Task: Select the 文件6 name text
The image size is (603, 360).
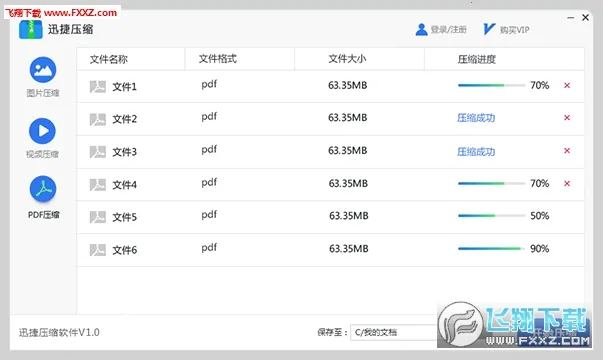Action: [124, 250]
